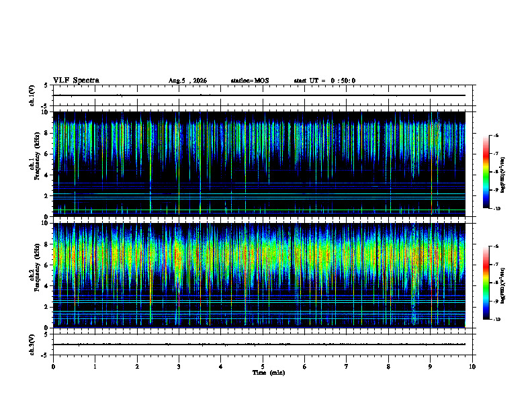The height and width of the screenshot is (411, 532).
Task: Click inside the ch.2 spectrogram panel
Action: 259,275
